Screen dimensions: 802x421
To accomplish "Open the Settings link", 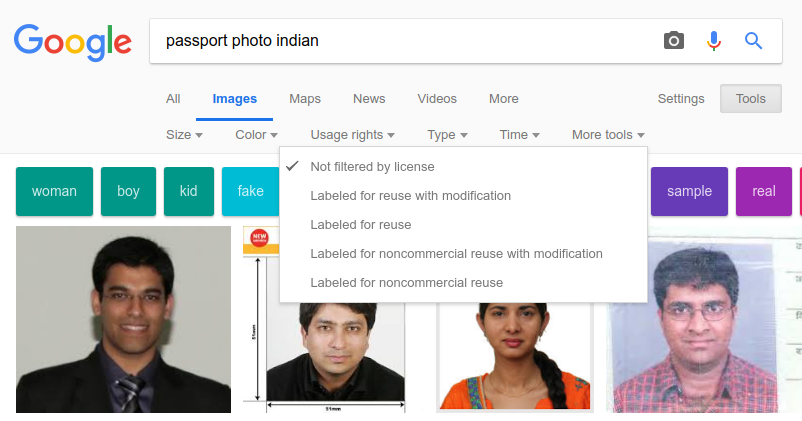I will point(681,99).
